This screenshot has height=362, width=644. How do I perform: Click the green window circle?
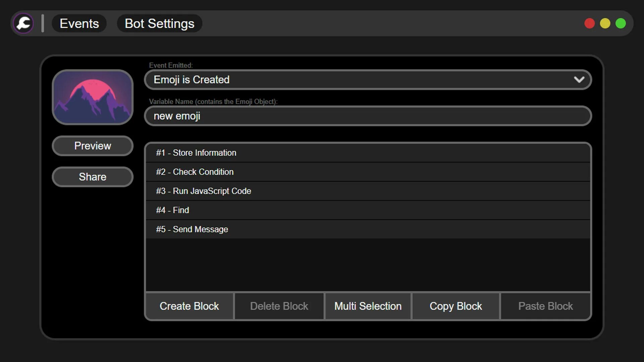coord(621,23)
